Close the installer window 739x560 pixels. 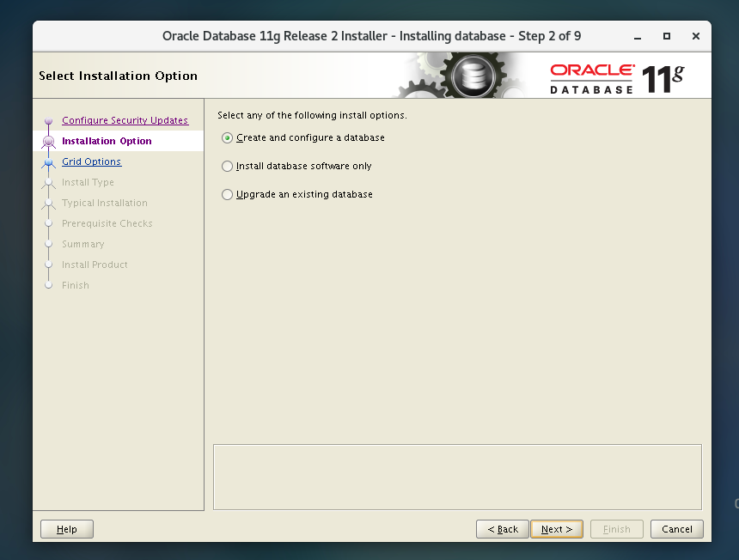click(696, 36)
